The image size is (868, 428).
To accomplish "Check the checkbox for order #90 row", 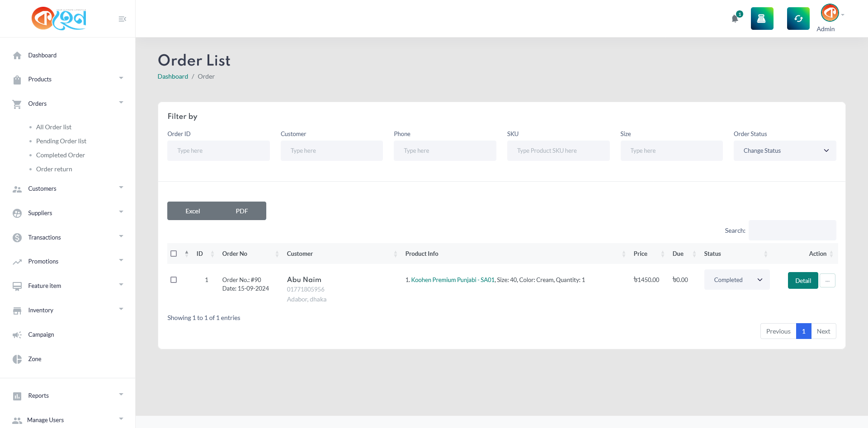I will click(x=174, y=280).
